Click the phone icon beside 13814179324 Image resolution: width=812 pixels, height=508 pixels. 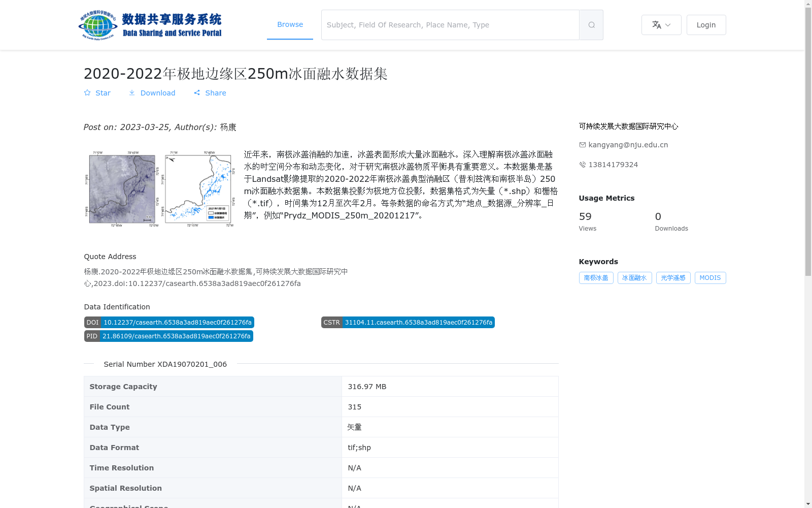[583, 165]
